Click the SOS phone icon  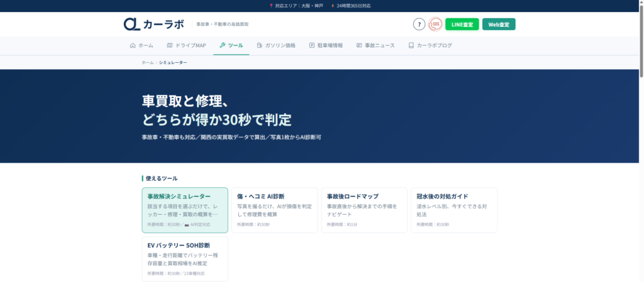point(435,24)
